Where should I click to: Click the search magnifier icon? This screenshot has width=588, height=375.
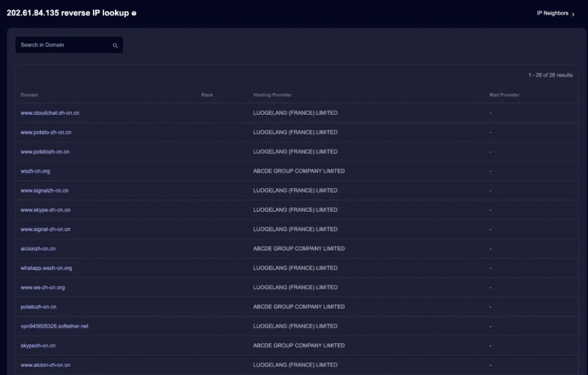pos(115,45)
